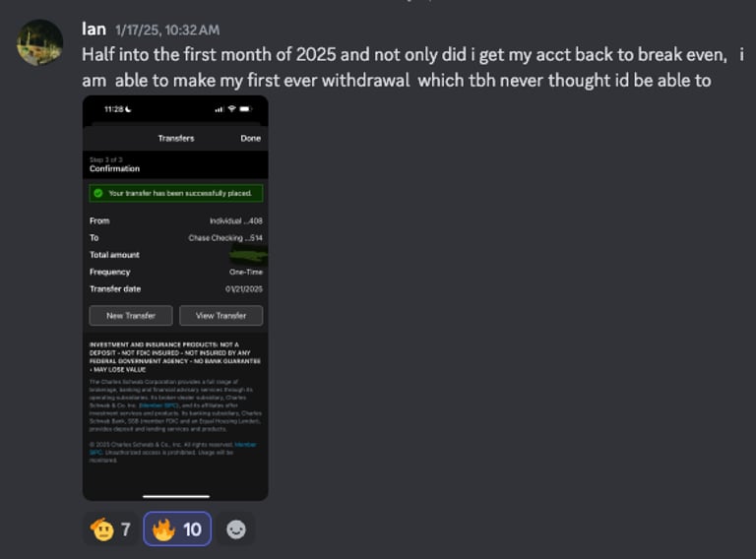Open Ian's username profile popup
756x559 pixels.
click(94, 30)
